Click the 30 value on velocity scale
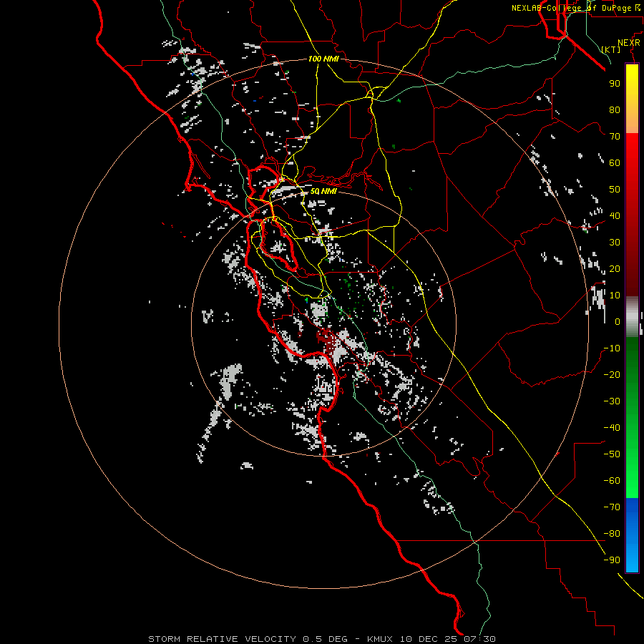Viewport: 644px width, 644px height. pyautogui.click(x=615, y=243)
